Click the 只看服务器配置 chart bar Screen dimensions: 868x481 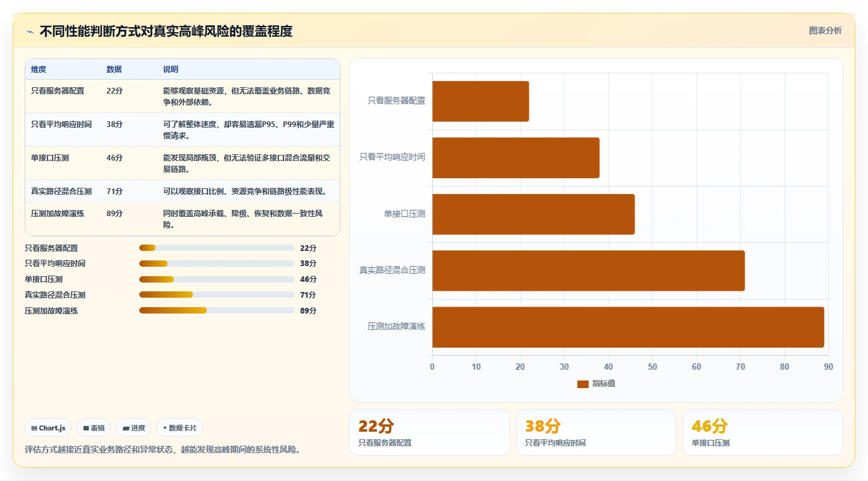(x=480, y=101)
